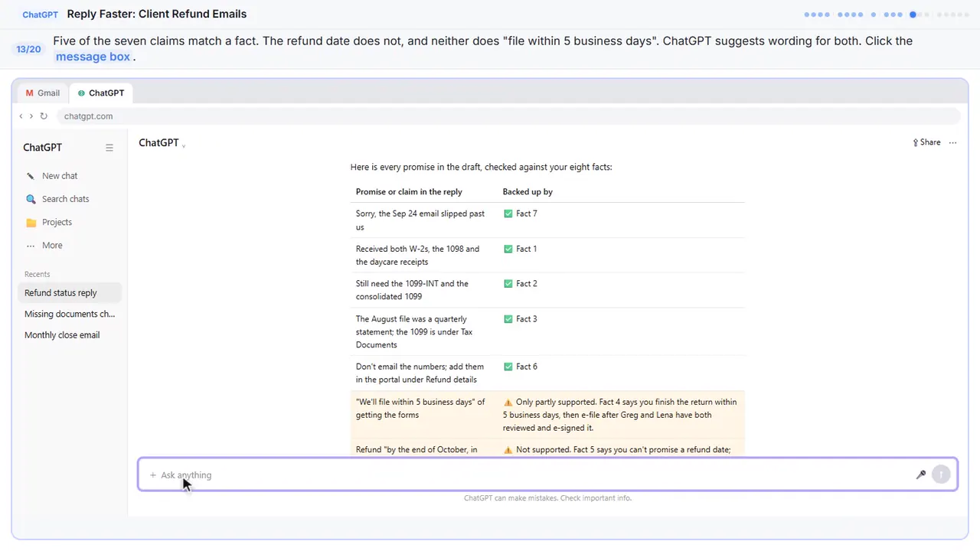Image resolution: width=980 pixels, height=551 pixels.
Task: Open the Missing documents chat
Action: (x=70, y=314)
